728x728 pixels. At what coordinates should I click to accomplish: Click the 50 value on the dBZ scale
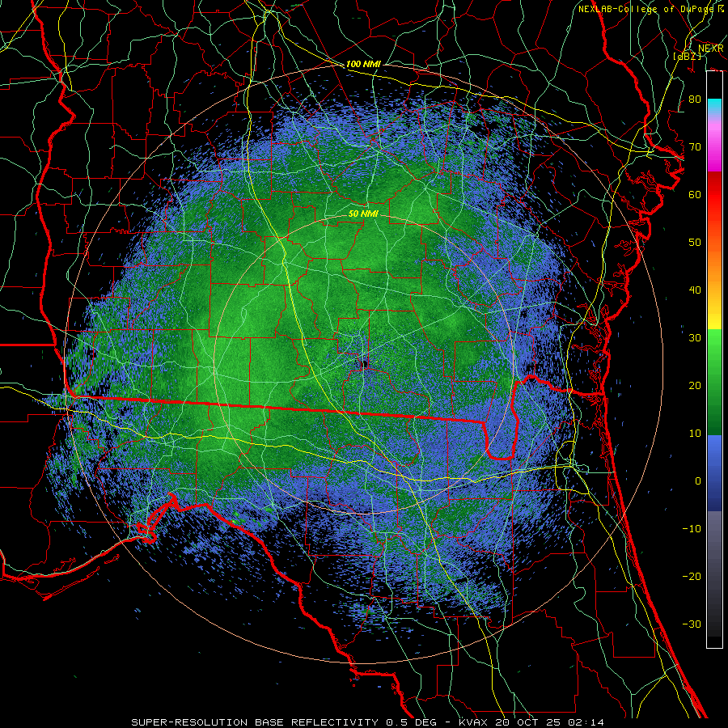click(x=695, y=243)
